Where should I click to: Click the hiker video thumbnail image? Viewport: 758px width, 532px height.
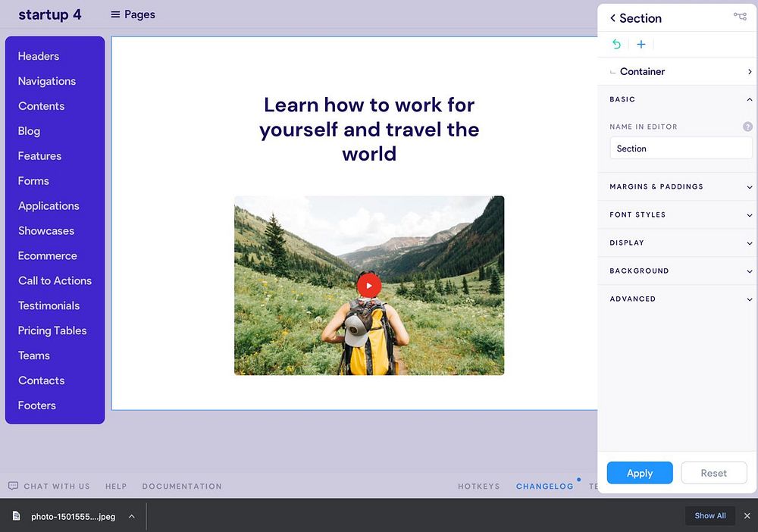(369, 285)
